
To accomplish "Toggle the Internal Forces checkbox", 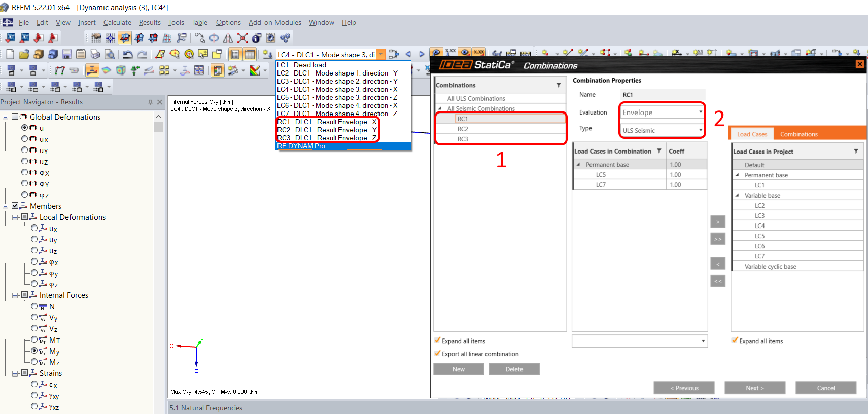I will (25, 295).
